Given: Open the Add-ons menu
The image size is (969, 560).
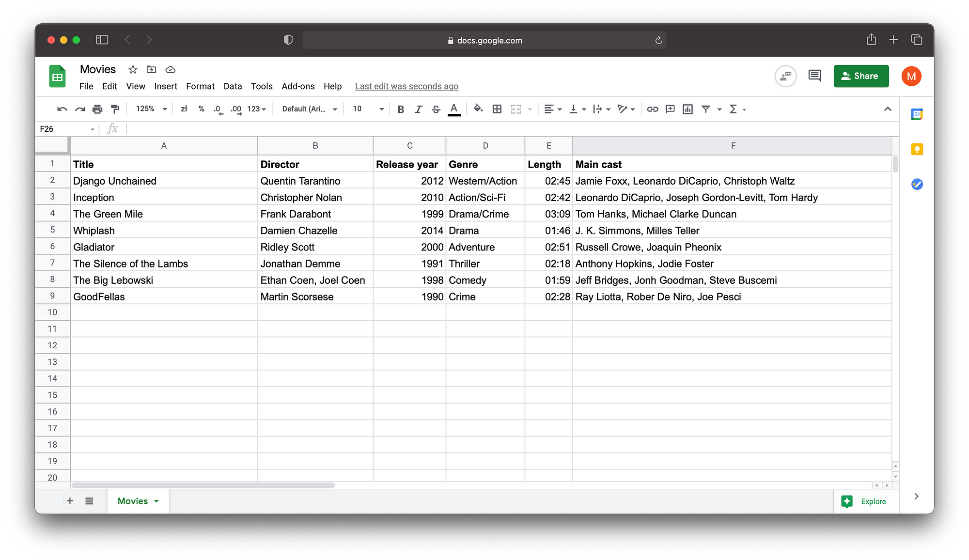Looking at the screenshot, I should click(x=298, y=86).
